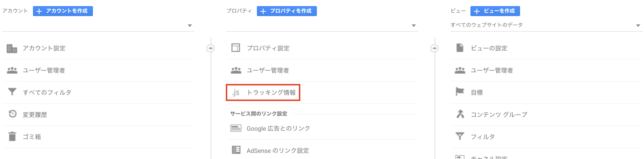
Task: Click the コンテンツ グループ icon
Action: coord(460,114)
